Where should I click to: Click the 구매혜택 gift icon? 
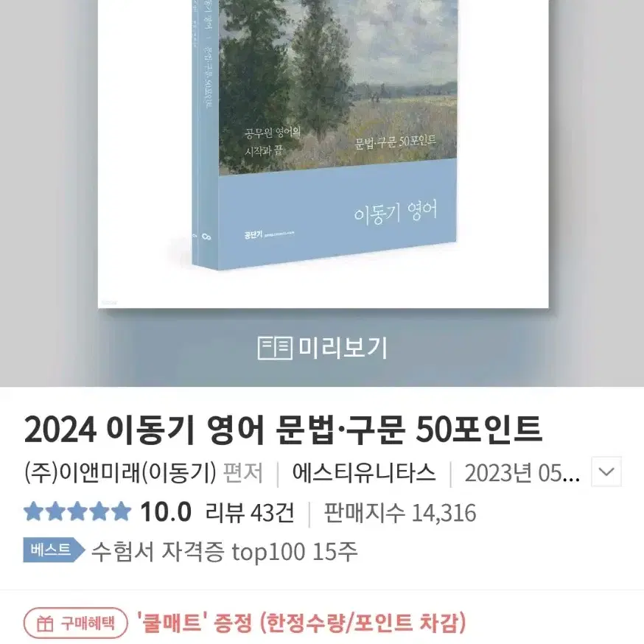(x=45, y=623)
